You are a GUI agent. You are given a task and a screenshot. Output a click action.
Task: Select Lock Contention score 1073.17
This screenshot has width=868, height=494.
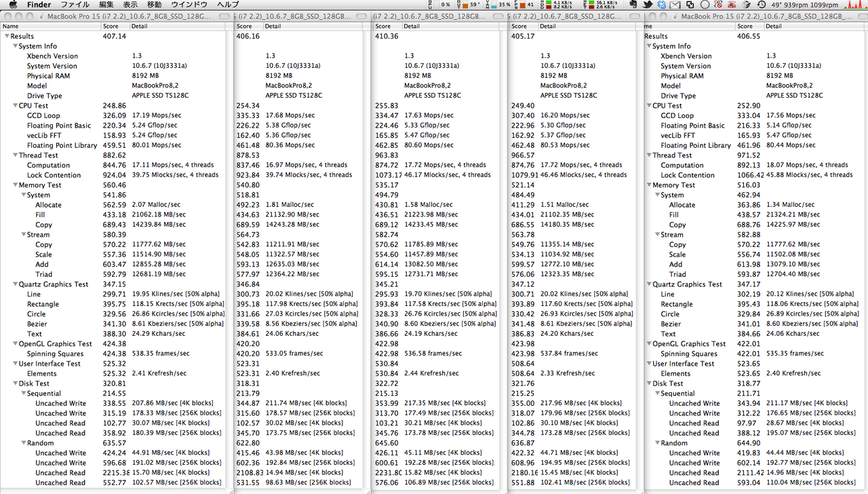(x=388, y=175)
